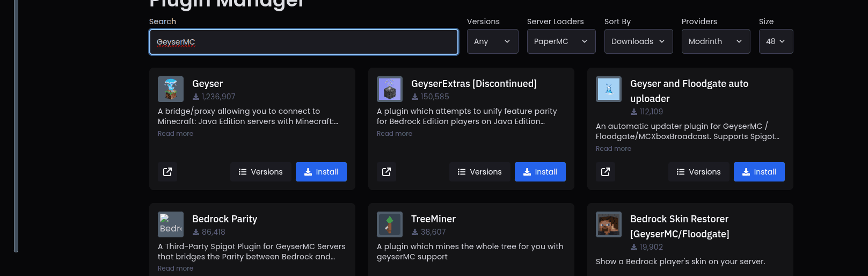Screen dimensions: 868x276
Task: Install GeyserExtras [Discontinued]
Action: [540, 172]
